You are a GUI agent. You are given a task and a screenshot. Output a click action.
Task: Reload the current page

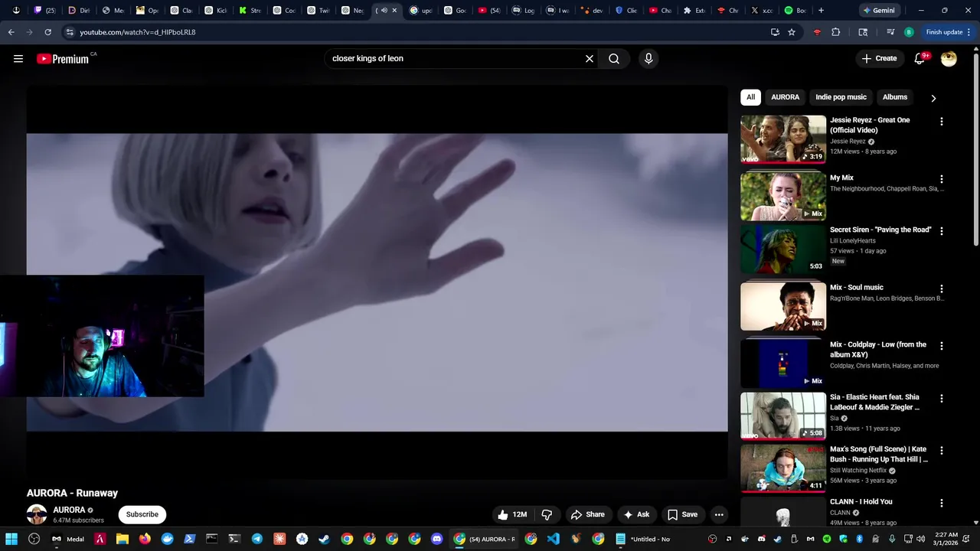pos(47,32)
